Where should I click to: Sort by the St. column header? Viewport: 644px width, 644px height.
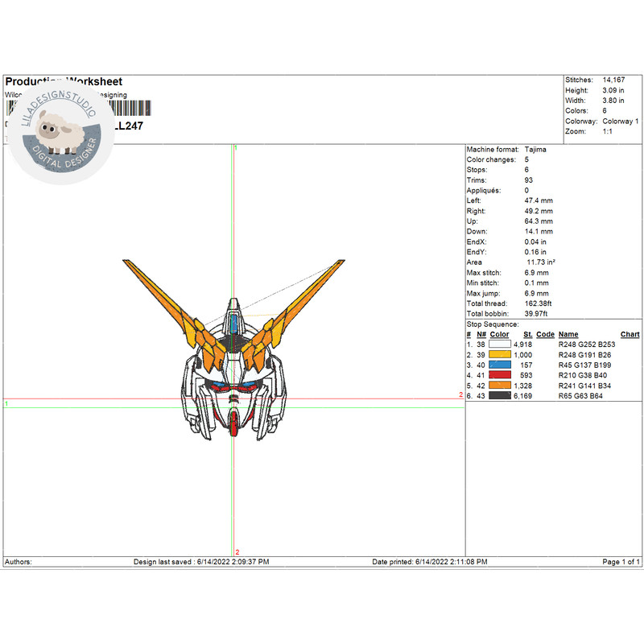click(x=529, y=332)
